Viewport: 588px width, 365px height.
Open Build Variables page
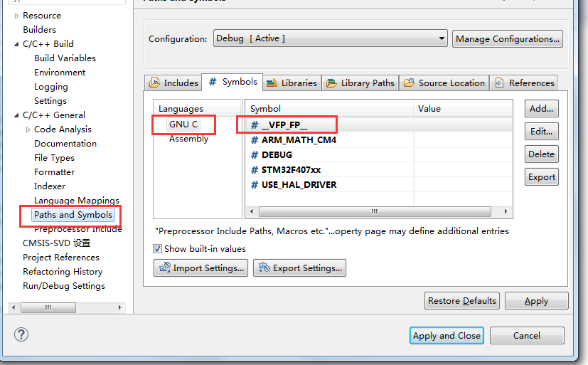65,58
